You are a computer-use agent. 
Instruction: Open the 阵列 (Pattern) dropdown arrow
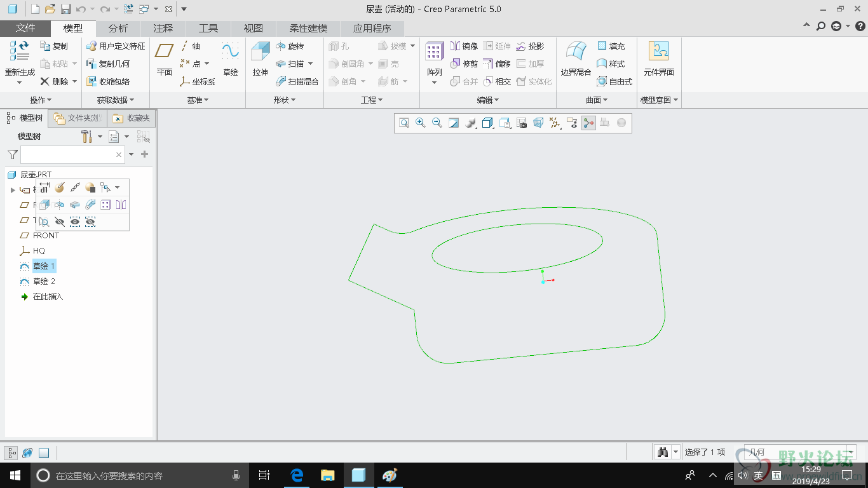click(435, 83)
